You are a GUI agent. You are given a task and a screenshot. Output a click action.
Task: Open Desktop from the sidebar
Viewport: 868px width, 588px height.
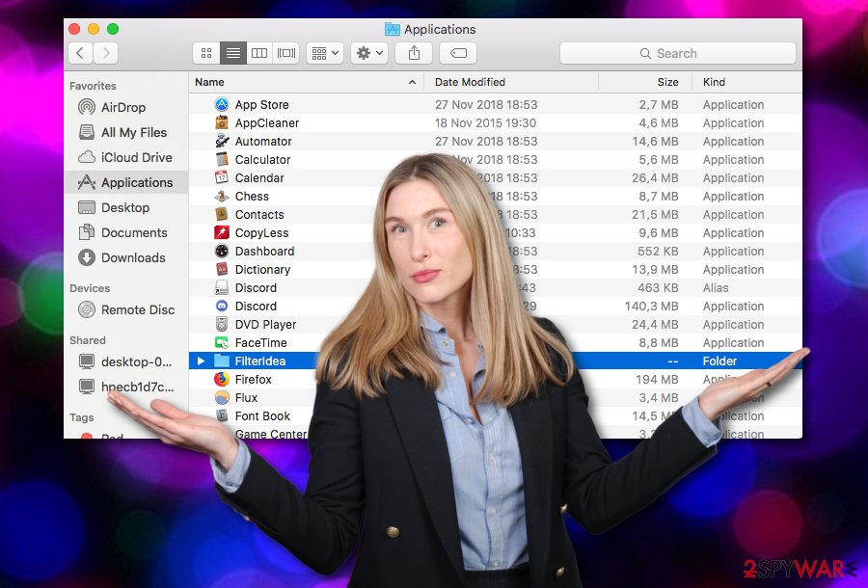(126, 207)
